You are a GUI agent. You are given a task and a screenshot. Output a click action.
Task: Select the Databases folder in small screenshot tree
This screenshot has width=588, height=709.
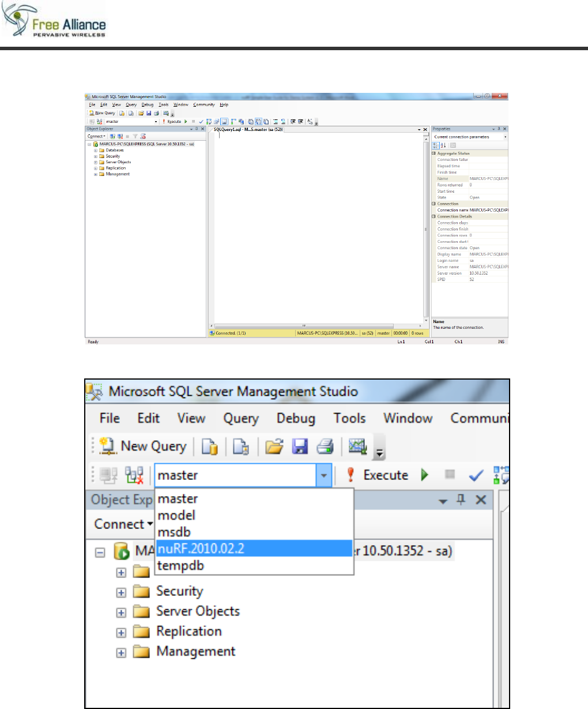coord(115,150)
